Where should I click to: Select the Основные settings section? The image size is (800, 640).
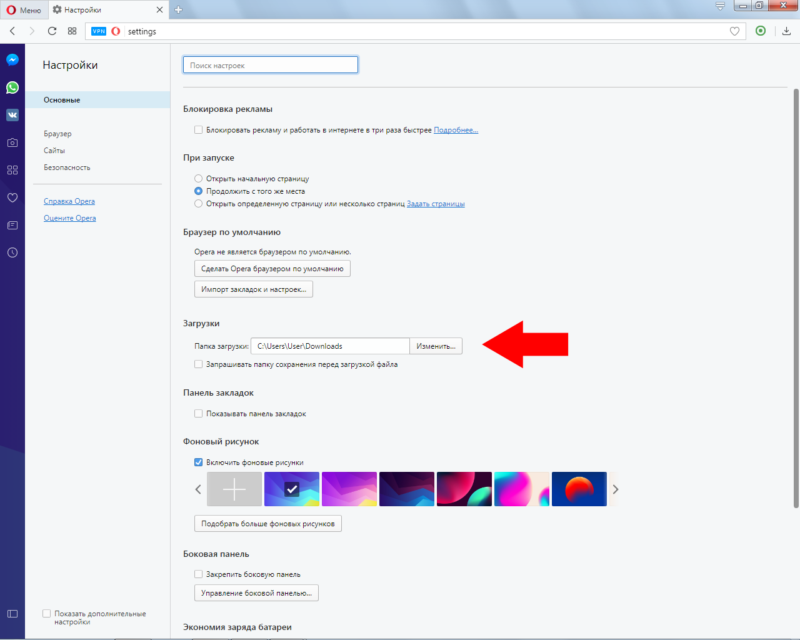coord(97,100)
